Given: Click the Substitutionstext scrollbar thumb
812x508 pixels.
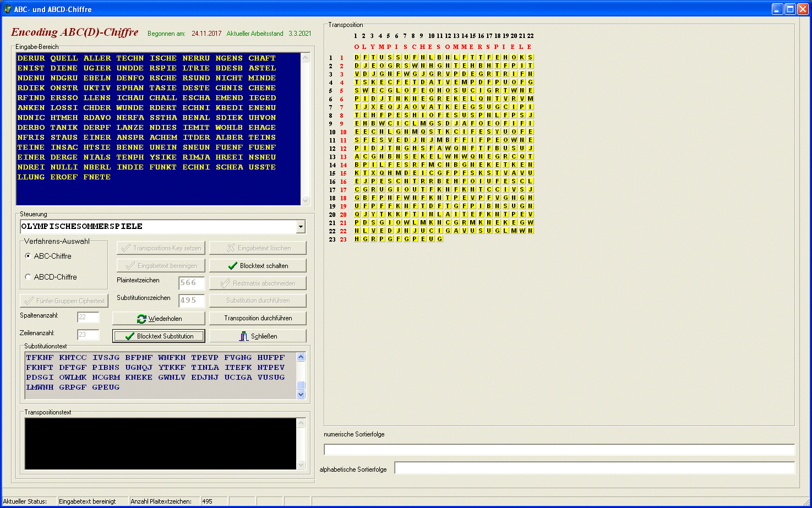Looking at the screenshot, I should click(x=301, y=385).
